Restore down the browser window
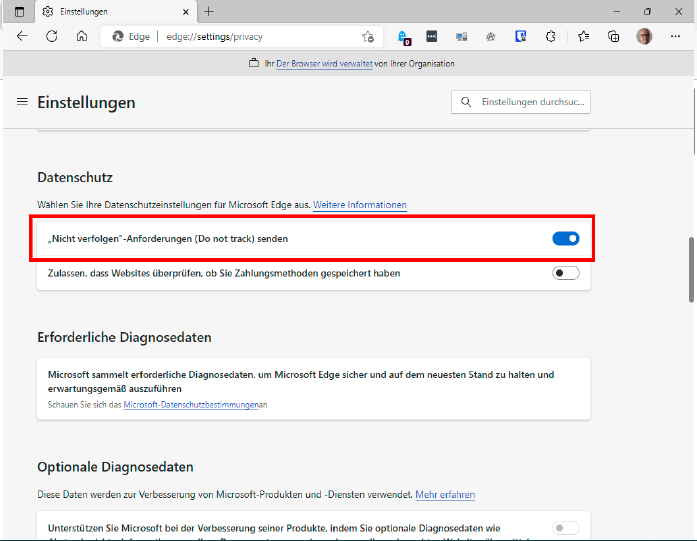The width and height of the screenshot is (697, 541). tap(647, 12)
